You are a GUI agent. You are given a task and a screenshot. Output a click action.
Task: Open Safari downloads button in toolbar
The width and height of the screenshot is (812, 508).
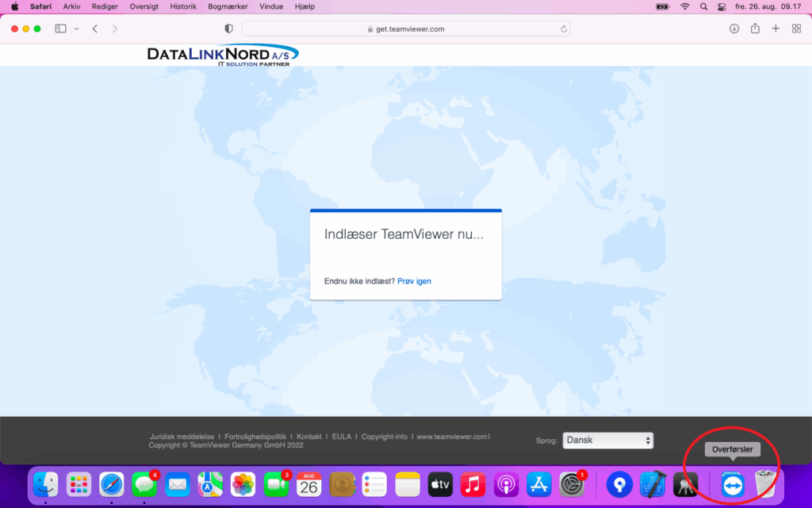point(733,29)
